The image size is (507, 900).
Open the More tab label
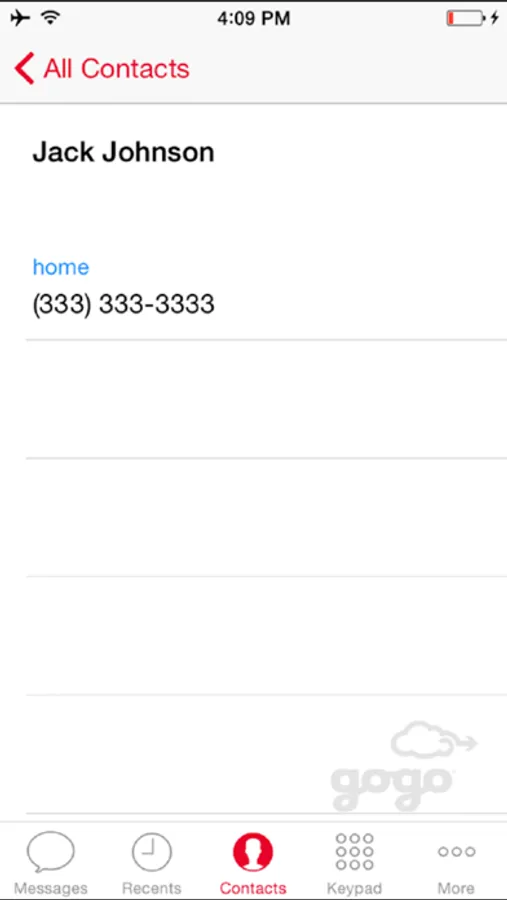[456, 889]
